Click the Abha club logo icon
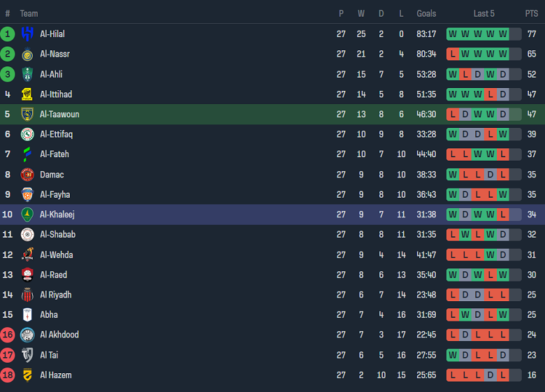This screenshot has width=545, height=392. (27, 315)
